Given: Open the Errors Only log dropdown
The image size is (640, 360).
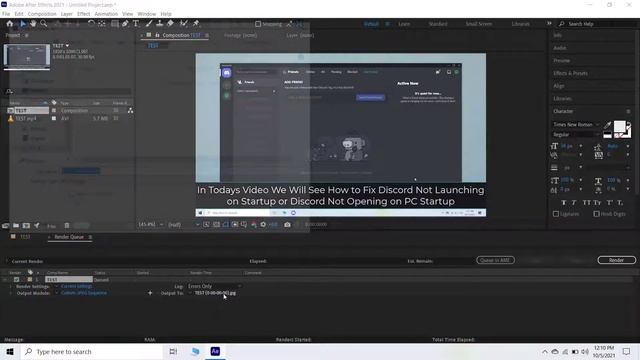Looking at the screenshot, I should point(214,287).
